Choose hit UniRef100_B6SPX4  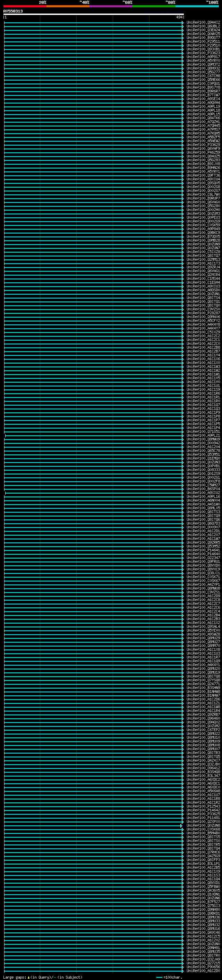point(203,489)
